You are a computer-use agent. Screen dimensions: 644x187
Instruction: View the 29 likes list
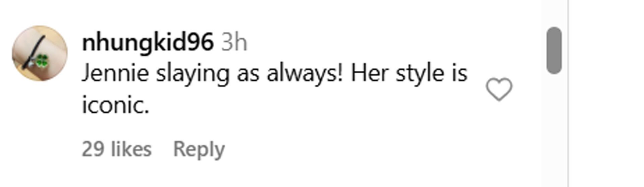(x=116, y=149)
